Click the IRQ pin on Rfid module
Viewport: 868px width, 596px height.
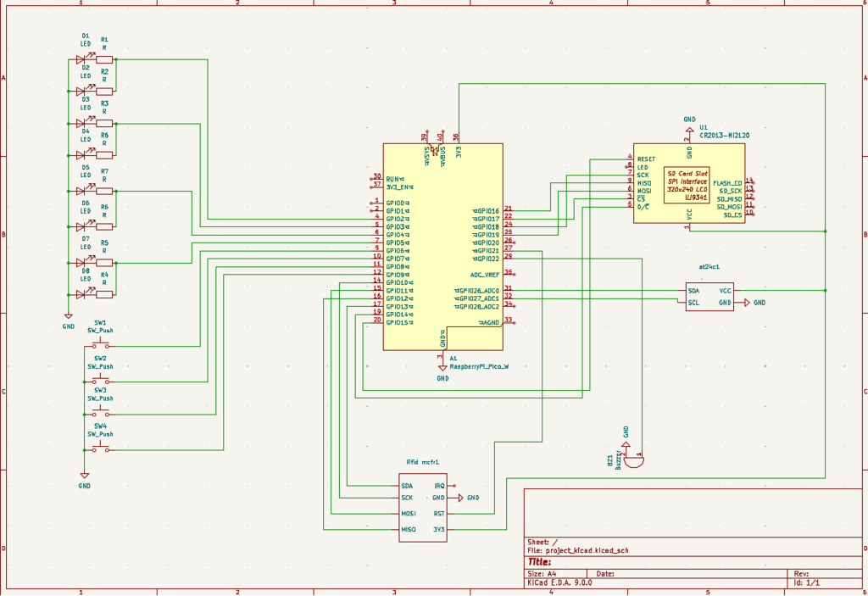click(x=440, y=486)
